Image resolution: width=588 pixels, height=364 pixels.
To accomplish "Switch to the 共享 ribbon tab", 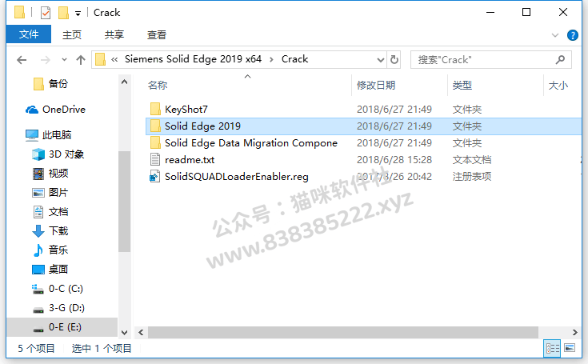I will [114, 35].
